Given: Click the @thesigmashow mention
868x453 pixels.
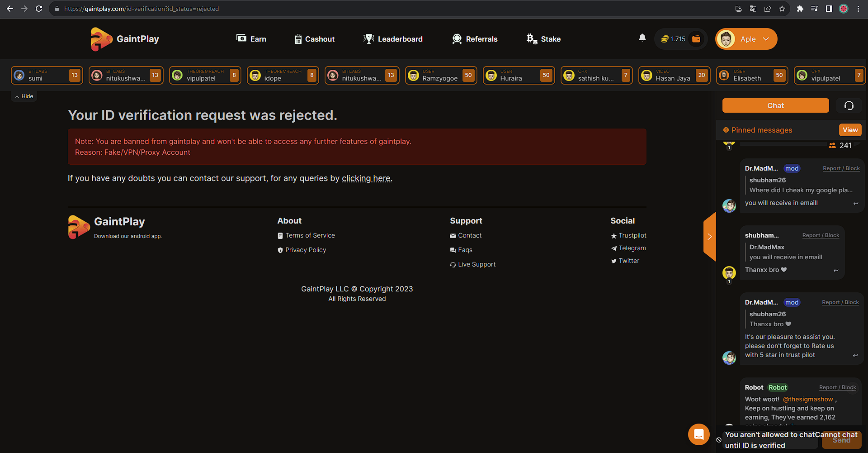Looking at the screenshot, I should [x=808, y=399].
